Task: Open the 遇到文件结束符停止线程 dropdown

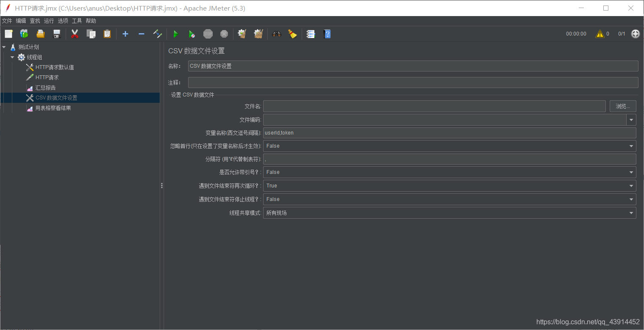Action: click(450, 199)
